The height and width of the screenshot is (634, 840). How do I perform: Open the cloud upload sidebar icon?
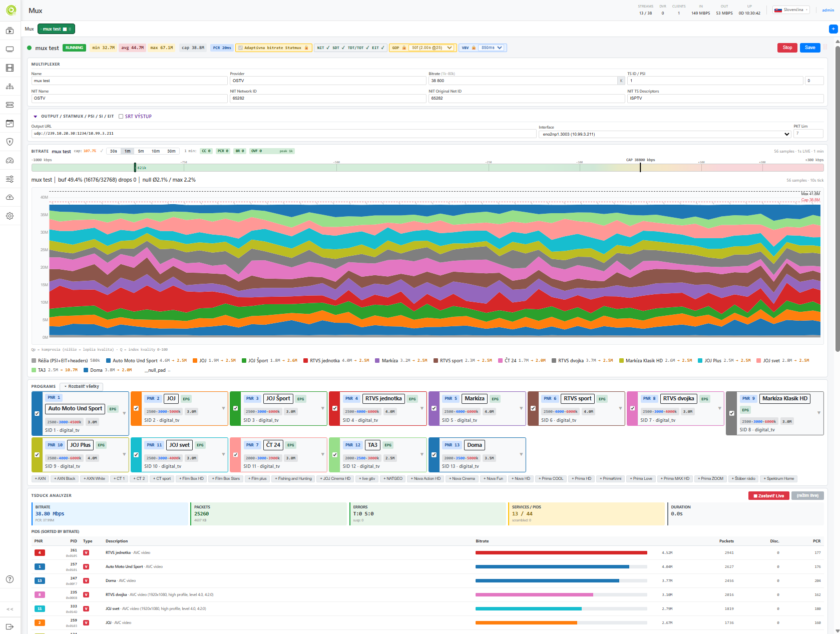point(10,198)
